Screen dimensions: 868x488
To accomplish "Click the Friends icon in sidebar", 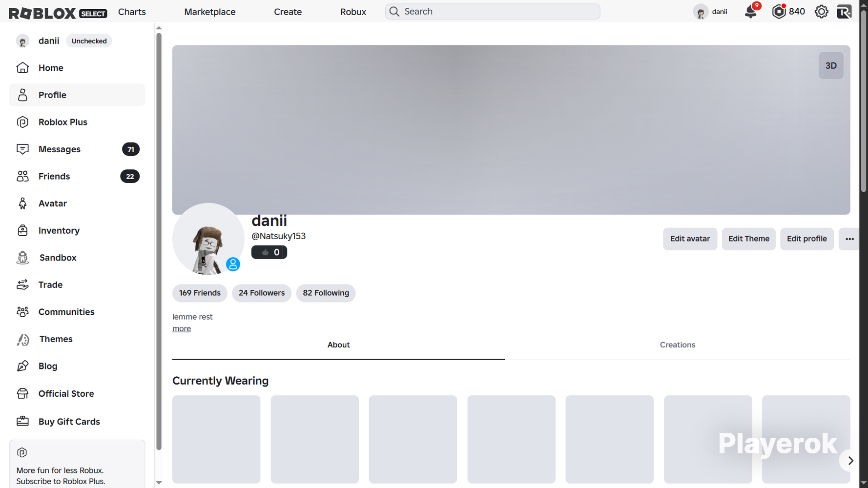I will (x=22, y=176).
